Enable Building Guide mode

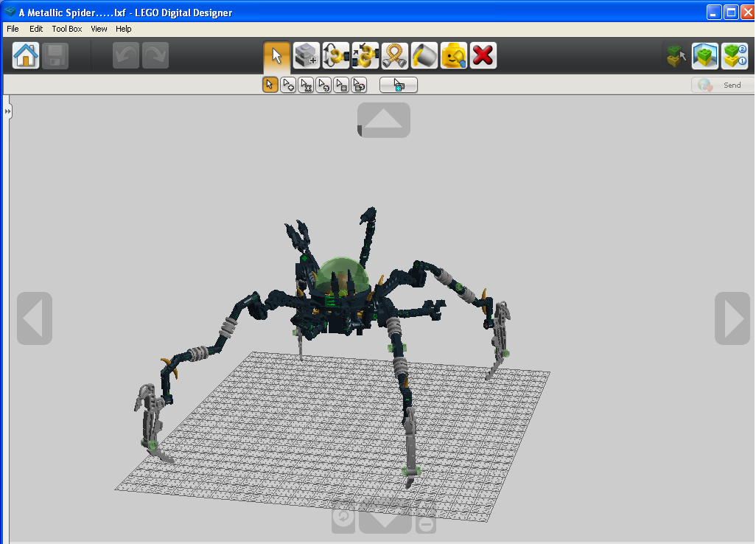(x=734, y=55)
